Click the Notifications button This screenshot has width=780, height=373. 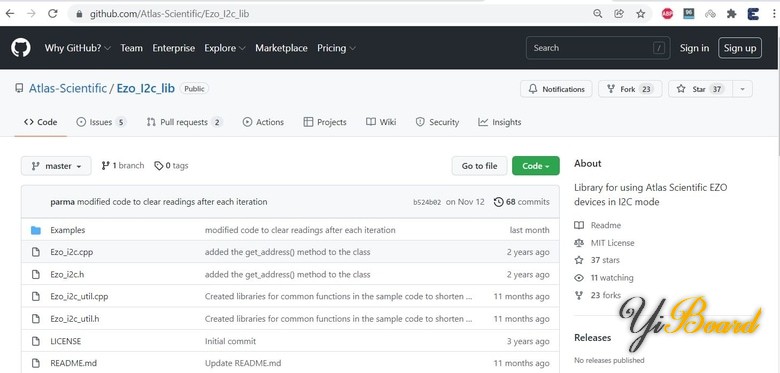[x=556, y=89]
